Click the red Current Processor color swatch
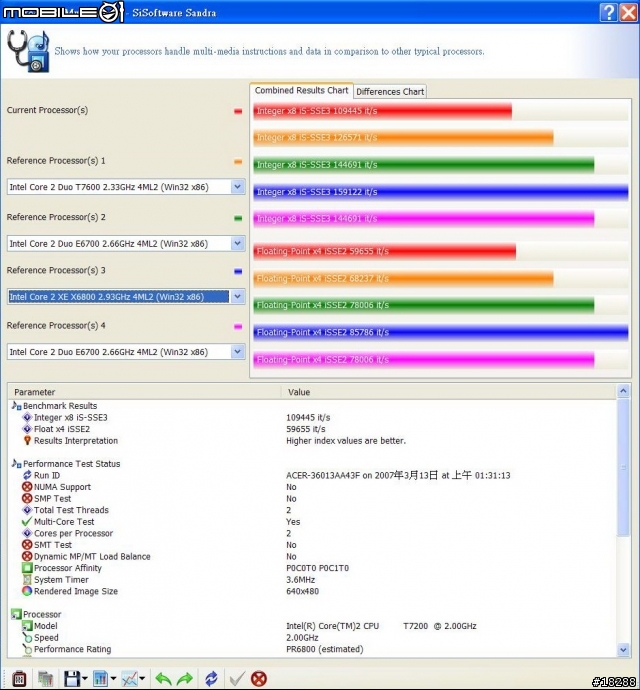The image size is (640, 690). click(238, 111)
